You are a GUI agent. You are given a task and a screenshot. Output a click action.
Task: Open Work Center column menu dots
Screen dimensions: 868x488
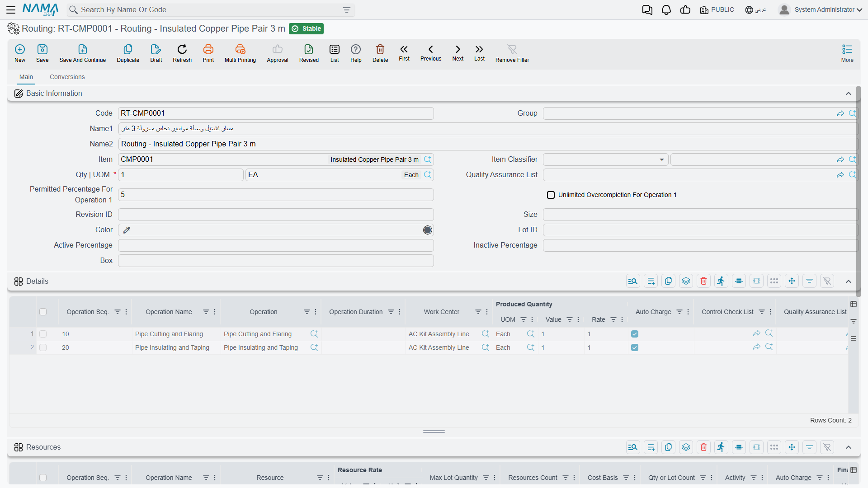click(x=487, y=312)
